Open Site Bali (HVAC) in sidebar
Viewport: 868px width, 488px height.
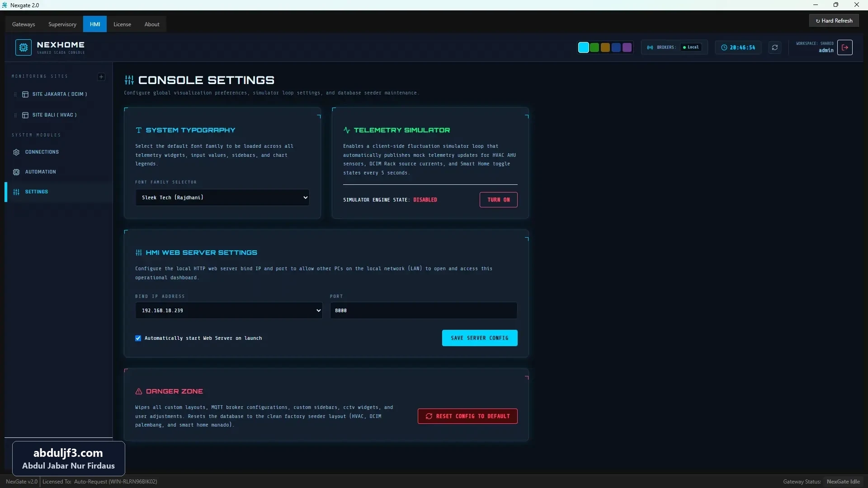click(x=59, y=115)
